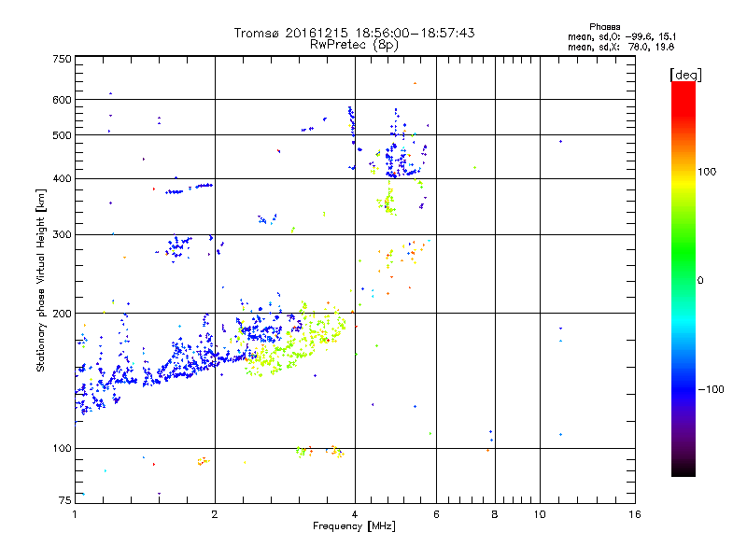Click the plot title 'Tromsø 20161215 18:56:00–18:57:43'
The width and height of the screenshot is (747, 560).
click(x=354, y=33)
